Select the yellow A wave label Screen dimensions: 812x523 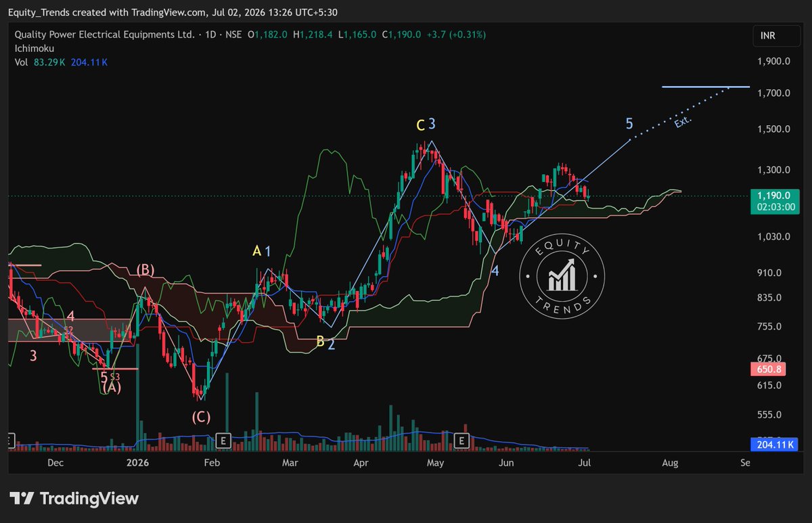(256, 251)
